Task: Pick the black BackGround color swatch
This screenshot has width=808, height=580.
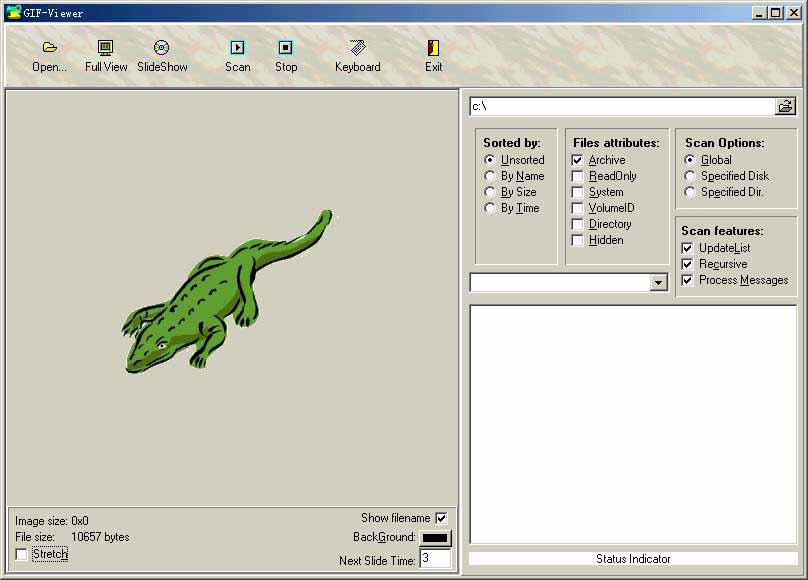Action: tap(435, 538)
